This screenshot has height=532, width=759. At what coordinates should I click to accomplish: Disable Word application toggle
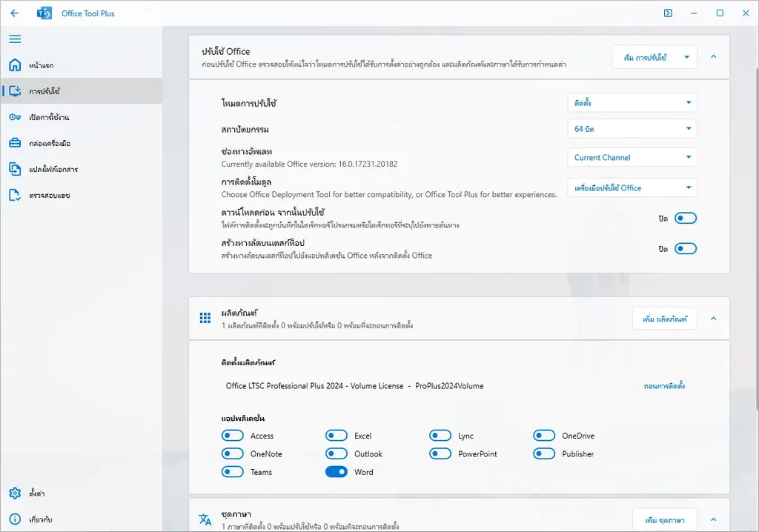click(337, 472)
